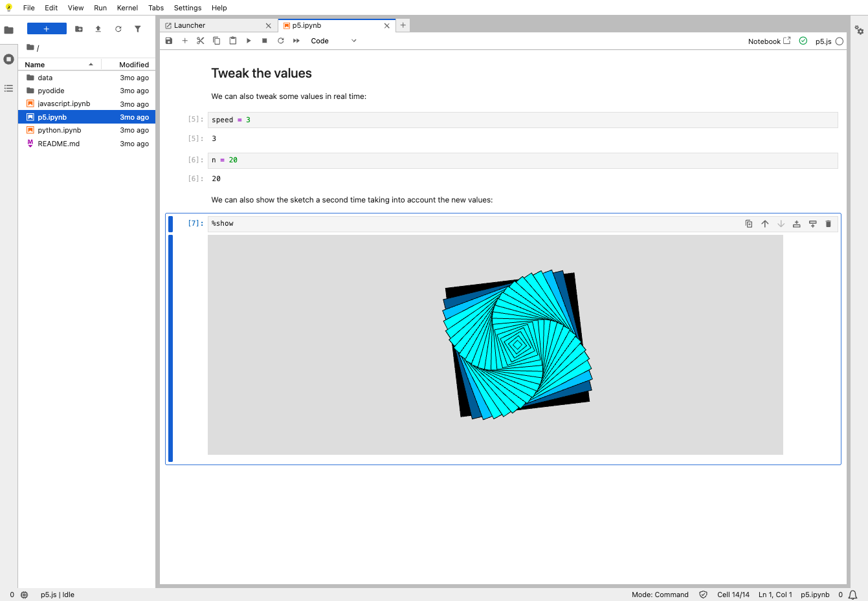Open the Kernel menu
Screen dimensions: 868x601
[x=128, y=8]
